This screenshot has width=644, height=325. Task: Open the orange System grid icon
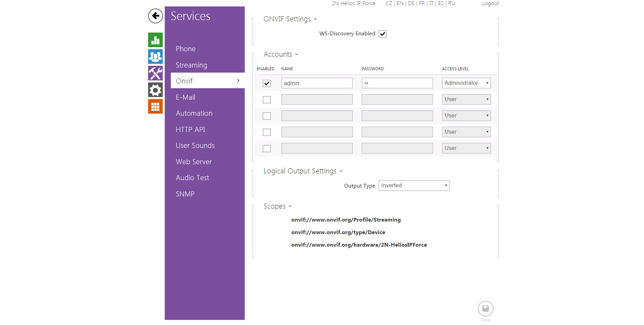point(155,107)
